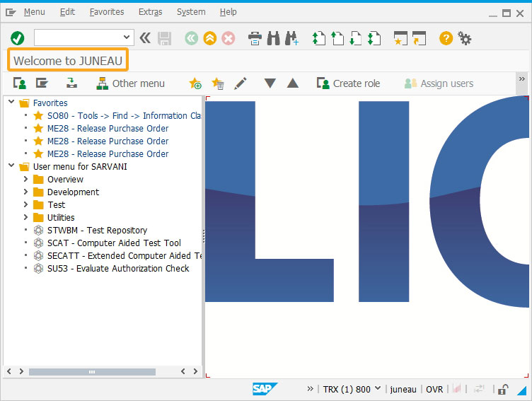Click window system menu icon left of Menu
This screenshot has height=401, width=532.
tap(11, 13)
